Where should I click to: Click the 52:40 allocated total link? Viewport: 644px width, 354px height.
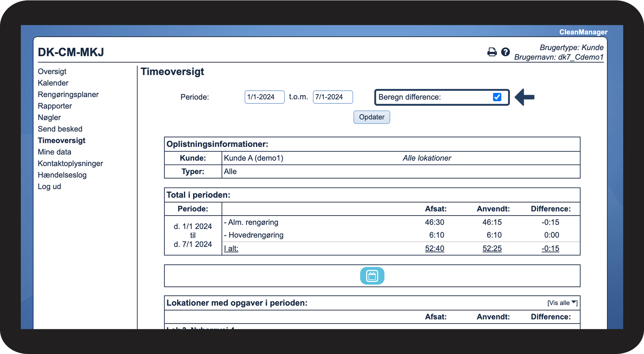[x=434, y=249]
